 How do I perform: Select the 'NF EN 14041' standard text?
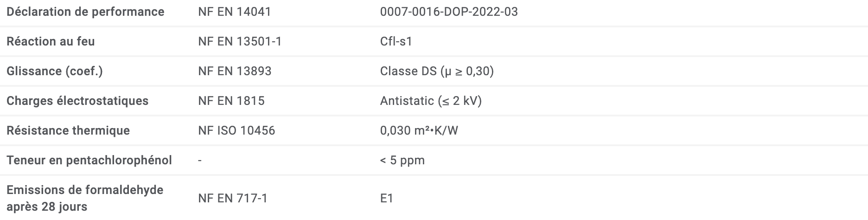coord(234,12)
